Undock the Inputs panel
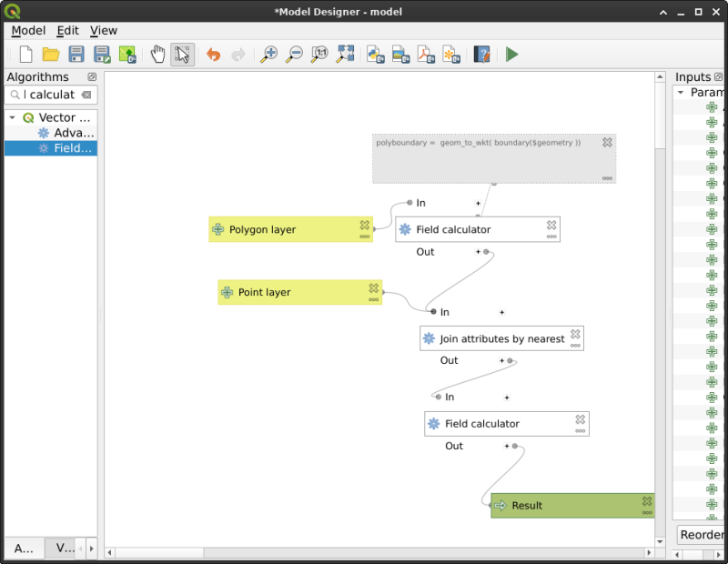 [x=718, y=76]
